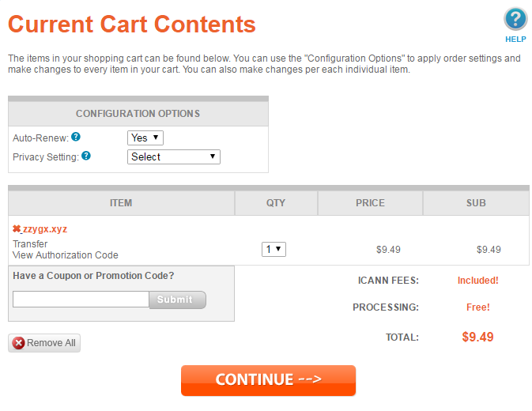Click the QTY column header

[276, 203]
